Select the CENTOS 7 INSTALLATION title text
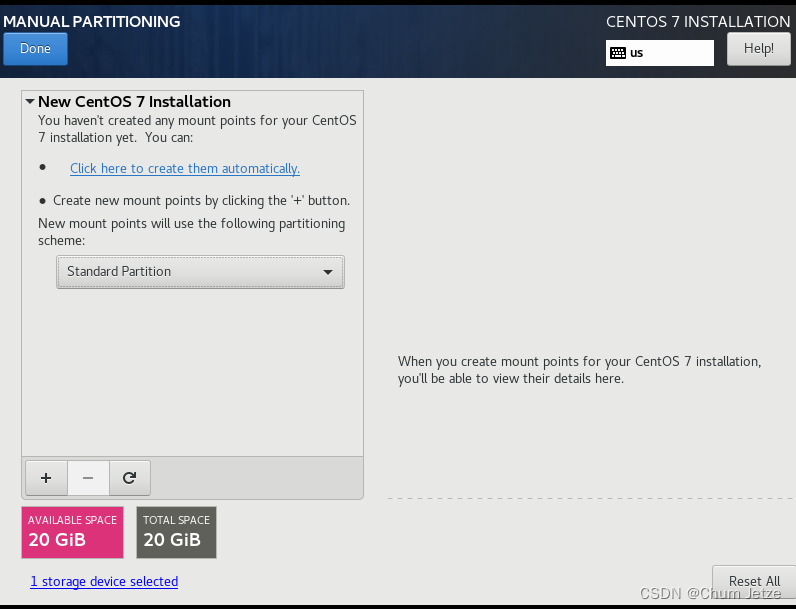796x609 pixels. pyautogui.click(x=698, y=22)
